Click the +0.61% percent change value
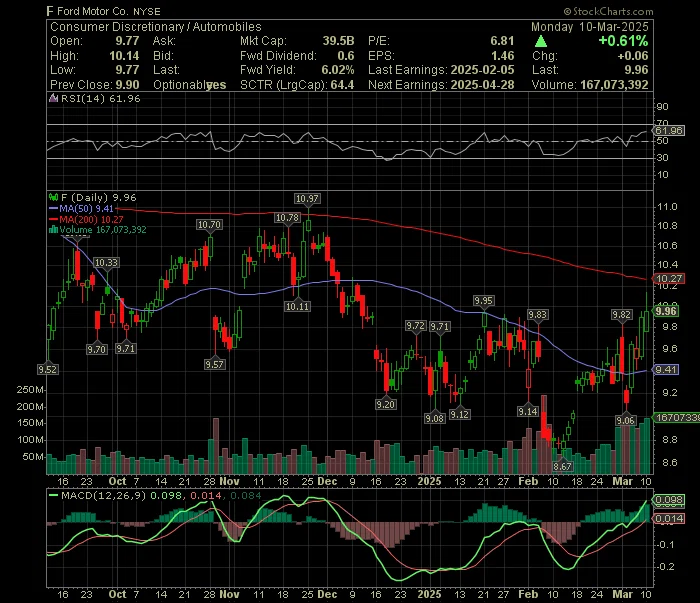The image size is (700, 603). pos(623,41)
